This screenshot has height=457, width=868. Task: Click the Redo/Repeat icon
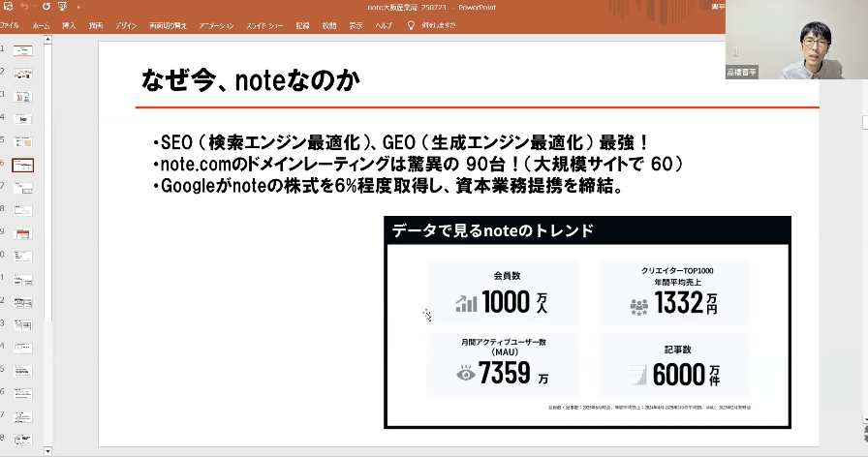pyautogui.click(x=46, y=7)
